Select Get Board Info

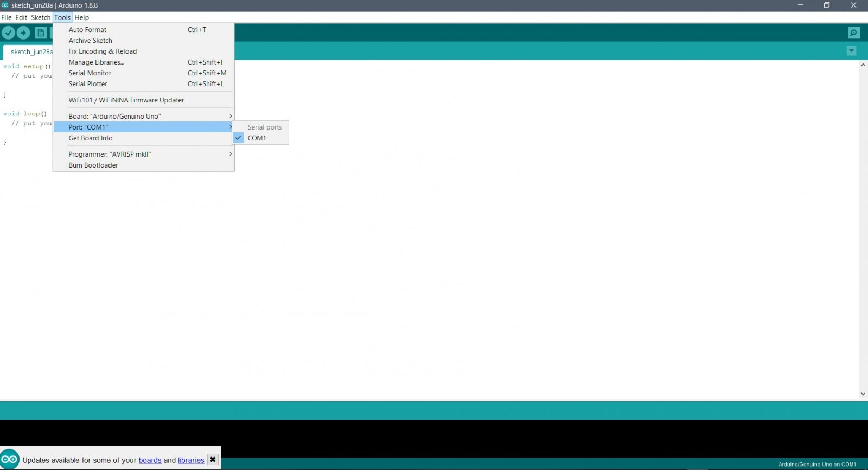[x=144, y=138]
